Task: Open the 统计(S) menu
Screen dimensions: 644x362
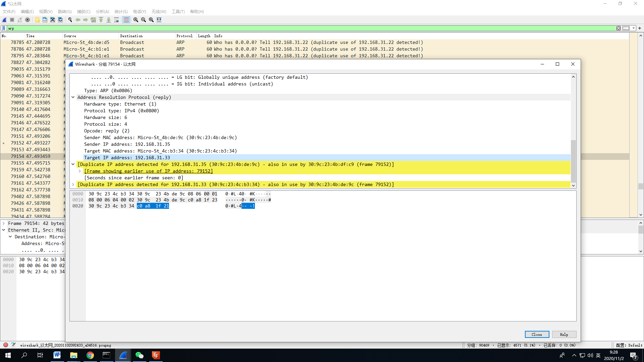Action: coord(121,11)
